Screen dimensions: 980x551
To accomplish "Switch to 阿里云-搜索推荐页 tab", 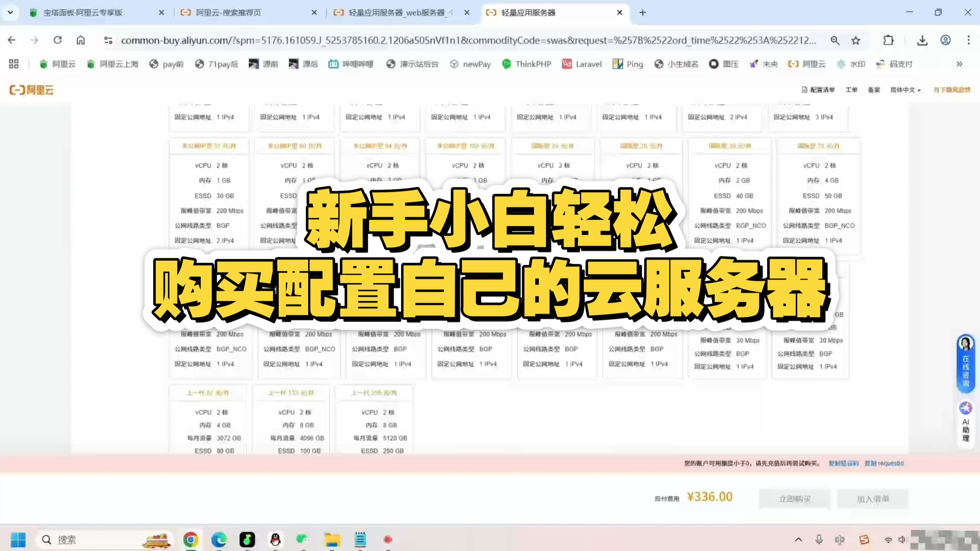I will click(x=249, y=13).
